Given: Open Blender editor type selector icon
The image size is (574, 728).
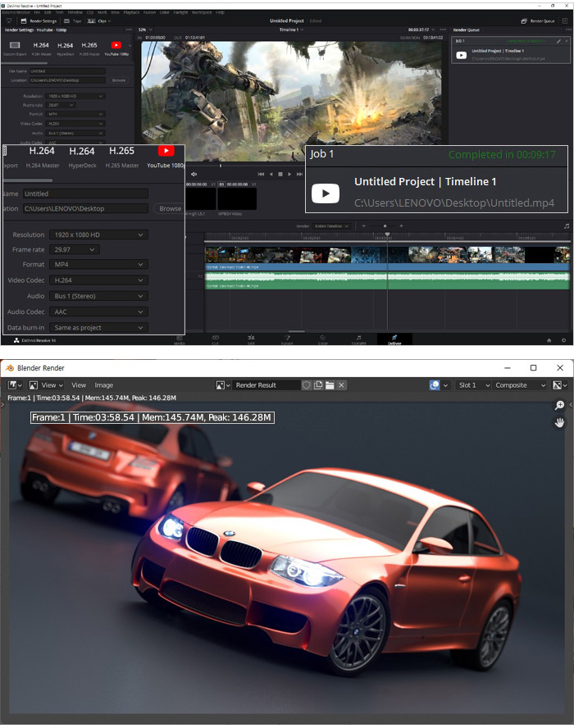Looking at the screenshot, I should click(x=16, y=385).
